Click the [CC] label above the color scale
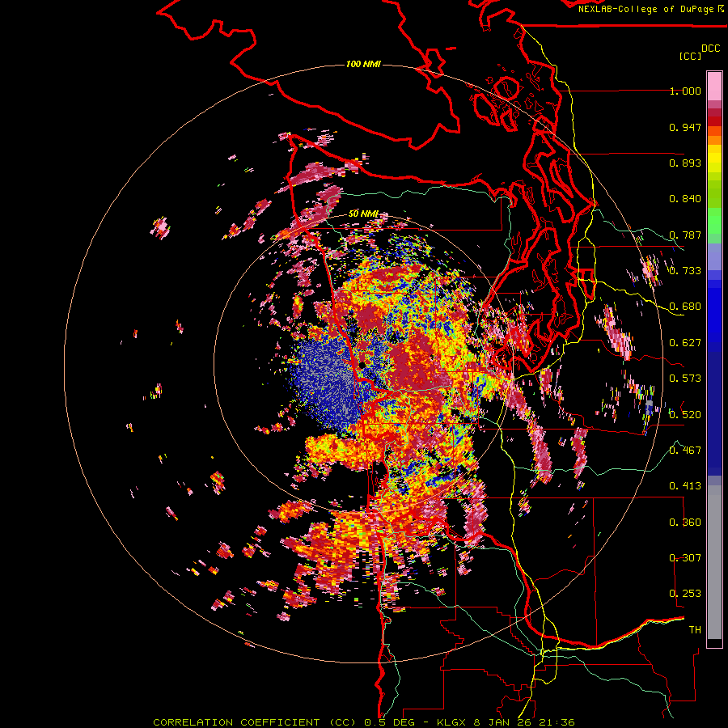 pyautogui.click(x=690, y=56)
